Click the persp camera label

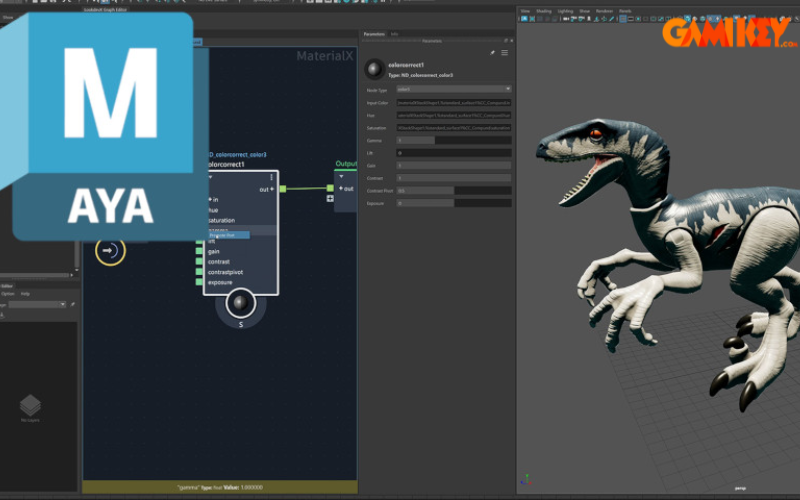point(740,488)
